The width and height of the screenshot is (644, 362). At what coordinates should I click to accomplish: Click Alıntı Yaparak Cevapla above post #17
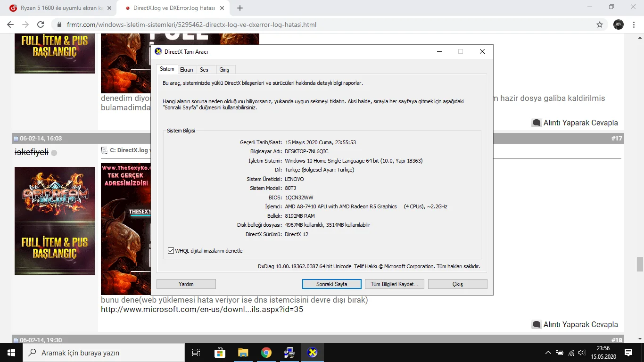point(575,123)
